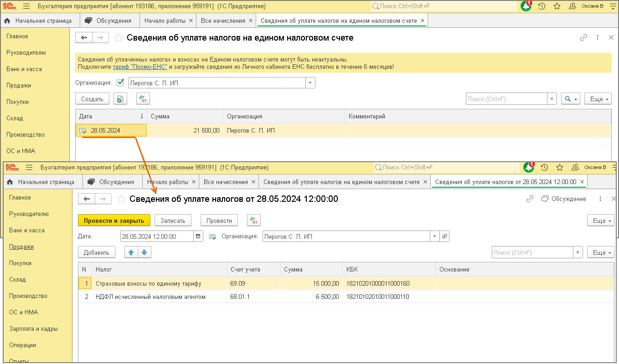This screenshot has height=364, width=619.
Task: Select НДФЛ исчисленный налоговым агентом row
Action: click(346, 297)
